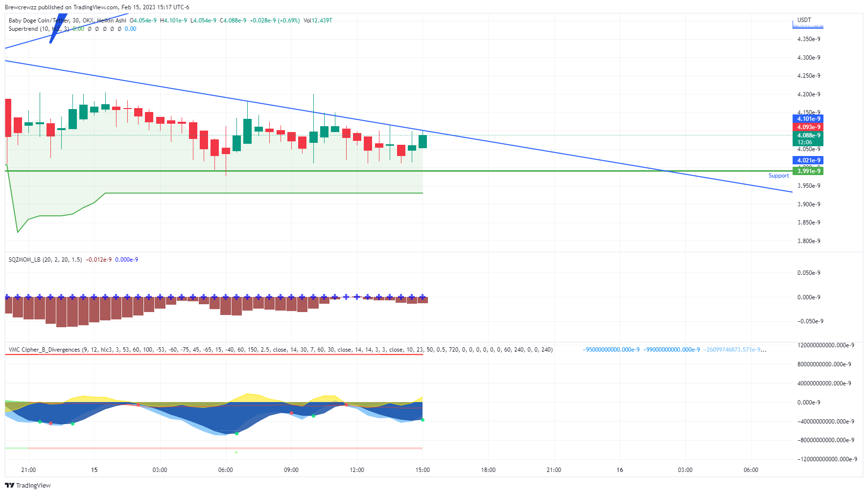
Task: Click the red horizontal line atop VMC pane
Action: point(214,354)
